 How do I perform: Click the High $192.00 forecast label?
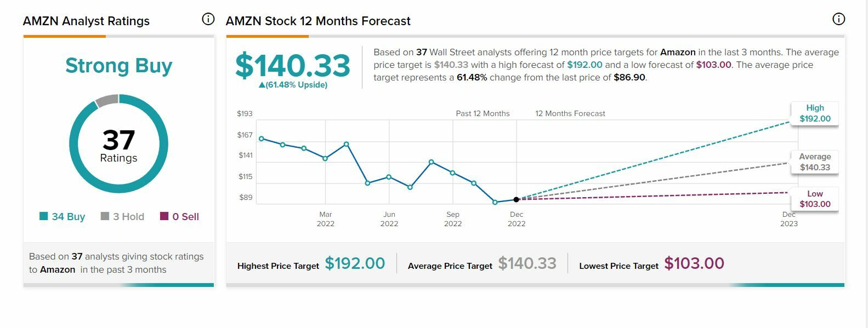[815, 113]
